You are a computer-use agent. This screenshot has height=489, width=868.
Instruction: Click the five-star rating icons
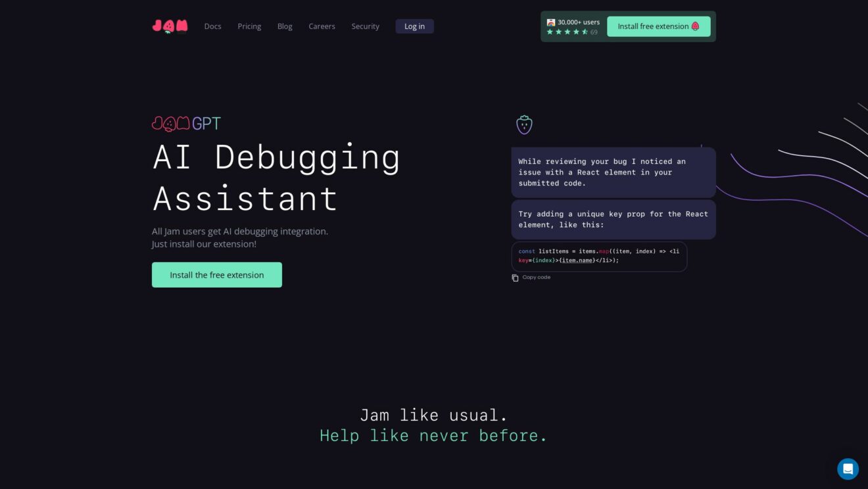pos(567,32)
